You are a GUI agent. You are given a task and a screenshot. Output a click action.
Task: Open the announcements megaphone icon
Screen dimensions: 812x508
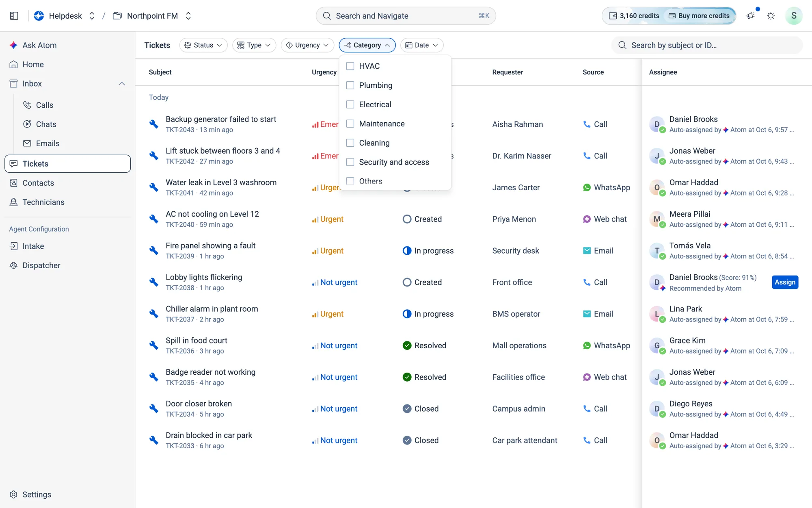coord(750,16)
